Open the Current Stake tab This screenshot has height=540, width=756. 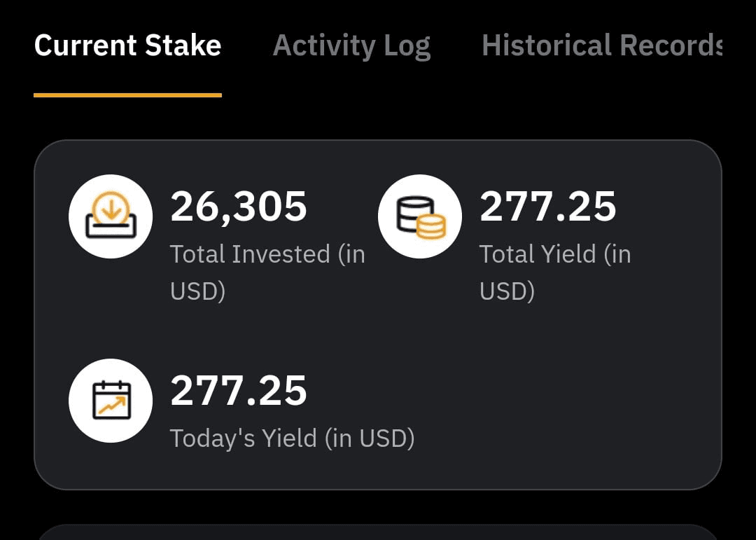[x=128, y=46]
